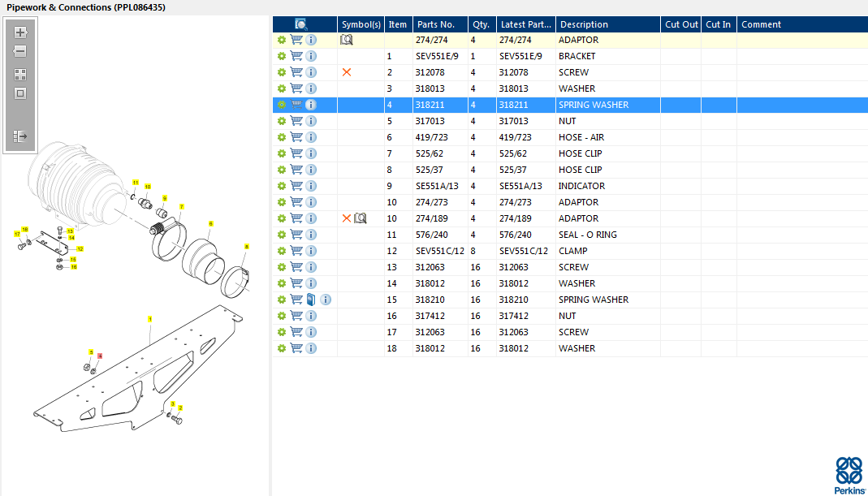This screenshot has height=496, width=868.
Task: Click the list-arrow diagram toolbar icon
Action: [x=20, y=136]
